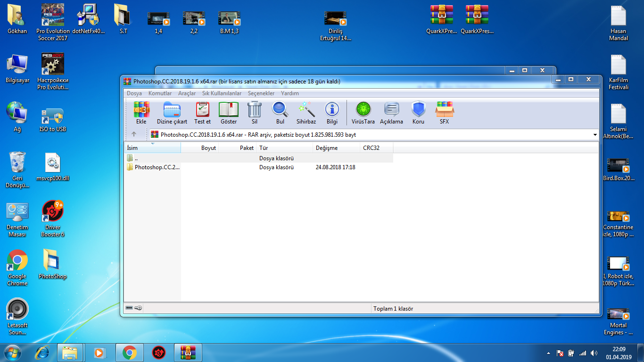Select the Letasoft Sound desktop shortcut

coord(17,317)
